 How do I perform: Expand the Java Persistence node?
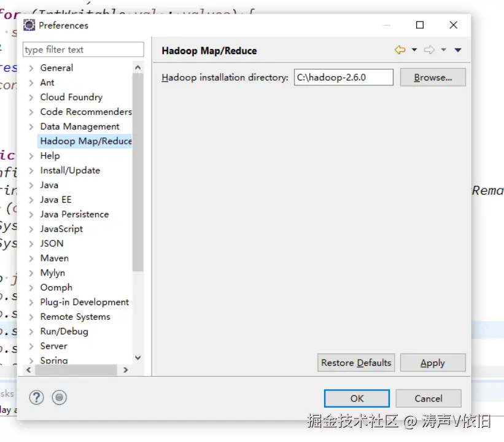[x=31, y=215]
